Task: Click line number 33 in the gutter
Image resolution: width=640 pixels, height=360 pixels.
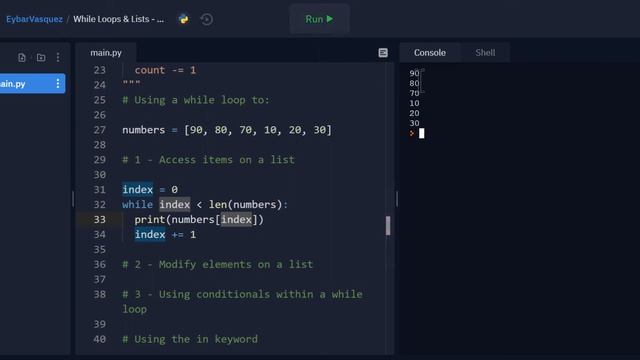Action: tap(100, 220)
